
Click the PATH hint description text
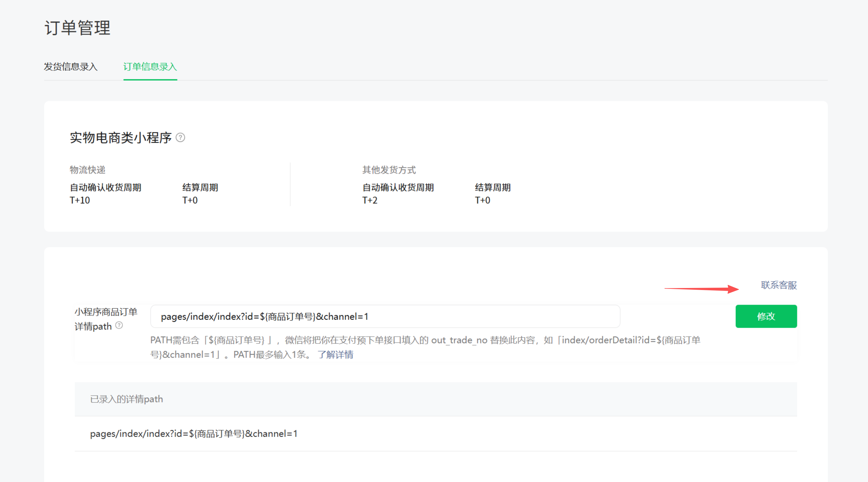pyautogui.click(x=425, y=340)
